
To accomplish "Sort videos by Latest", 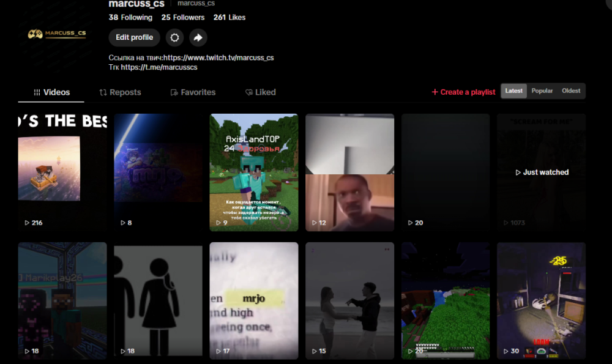I will pyautogui.click(x=513, y=91).
